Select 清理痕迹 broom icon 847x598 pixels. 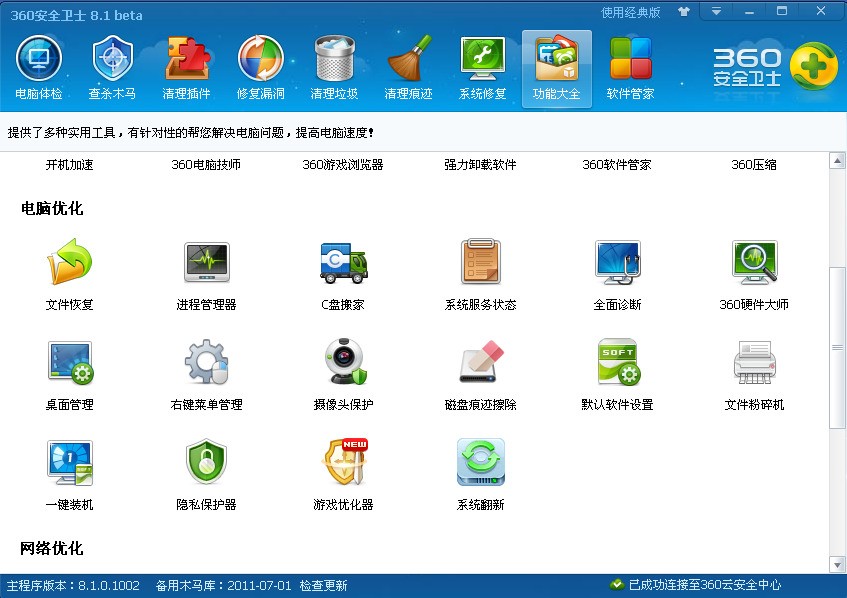(x=408, y=69)
